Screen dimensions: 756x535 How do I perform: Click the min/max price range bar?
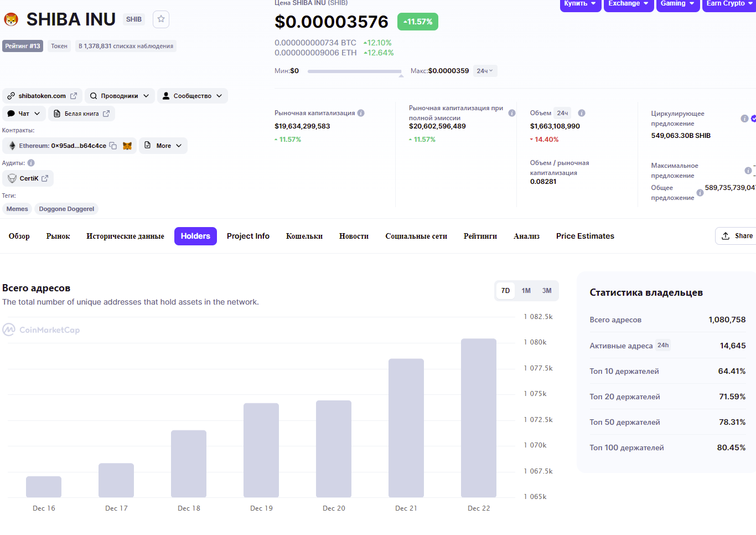click(355, 71)
